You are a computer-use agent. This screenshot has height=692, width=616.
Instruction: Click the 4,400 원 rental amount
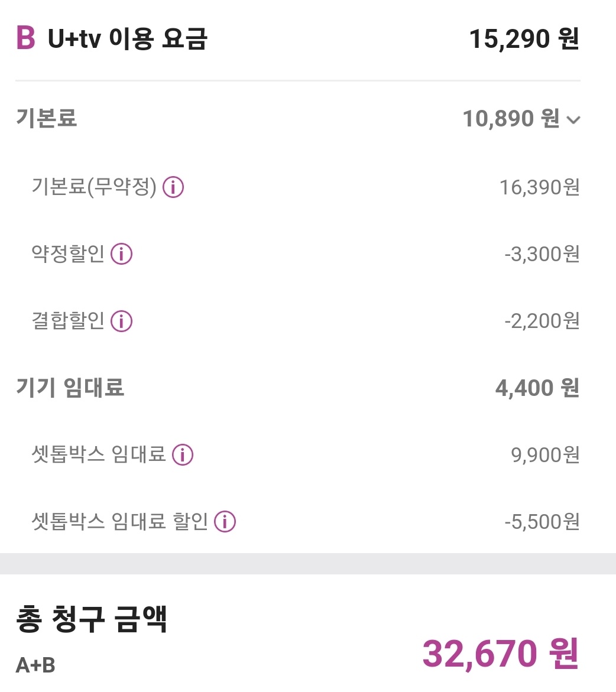(537, 388)
